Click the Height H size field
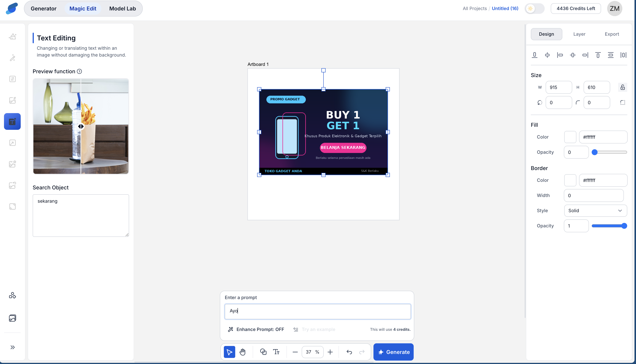This screenshot has height=364, width=636. click(x=597, y=87)
